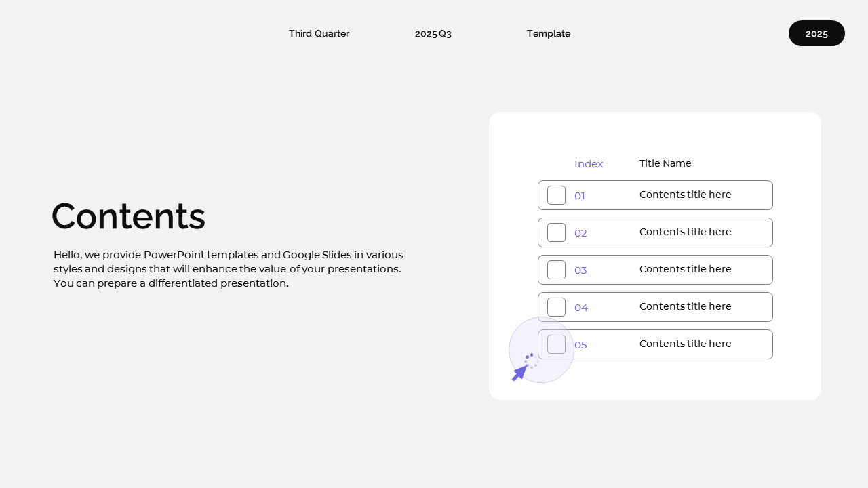
Task: Open the Third Quarter header item
Action: pos(319,33)
